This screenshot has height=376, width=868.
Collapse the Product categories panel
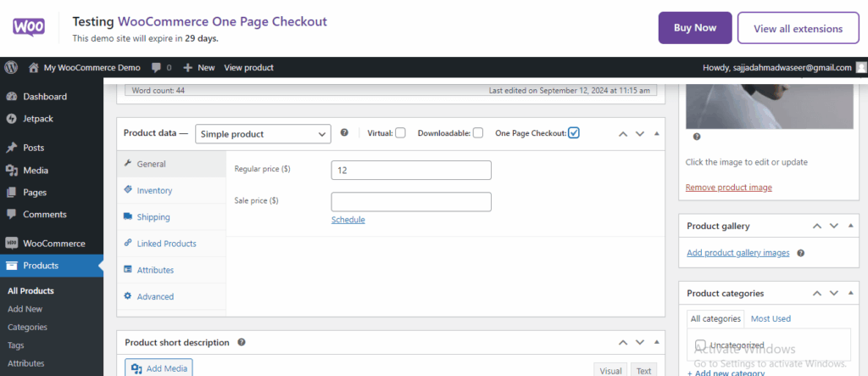(851, 294)
